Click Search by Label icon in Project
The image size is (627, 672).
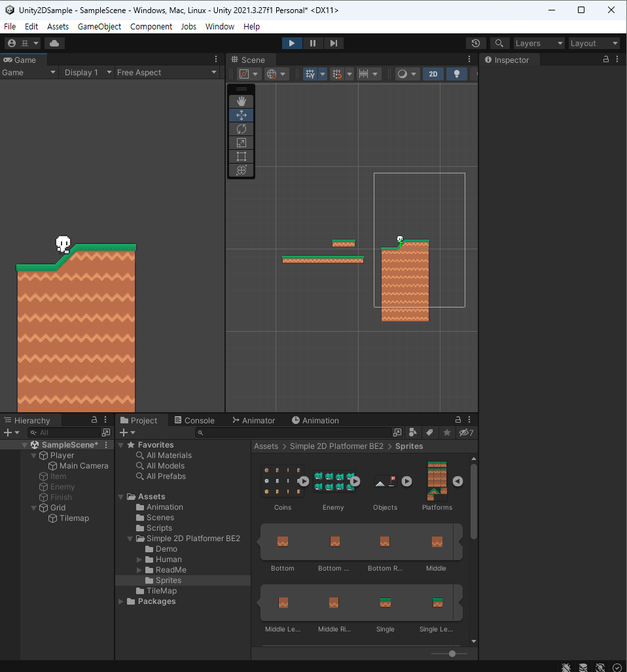429,433
